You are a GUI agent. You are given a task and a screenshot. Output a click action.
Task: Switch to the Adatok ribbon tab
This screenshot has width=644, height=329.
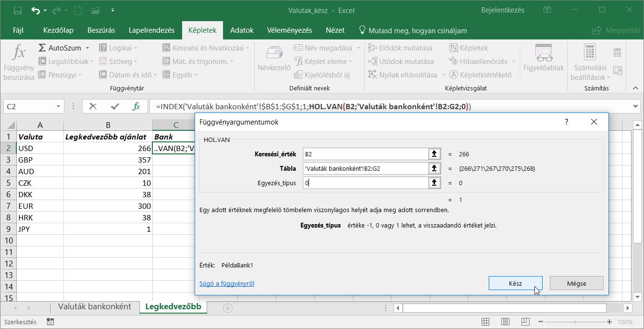(242, 30)
